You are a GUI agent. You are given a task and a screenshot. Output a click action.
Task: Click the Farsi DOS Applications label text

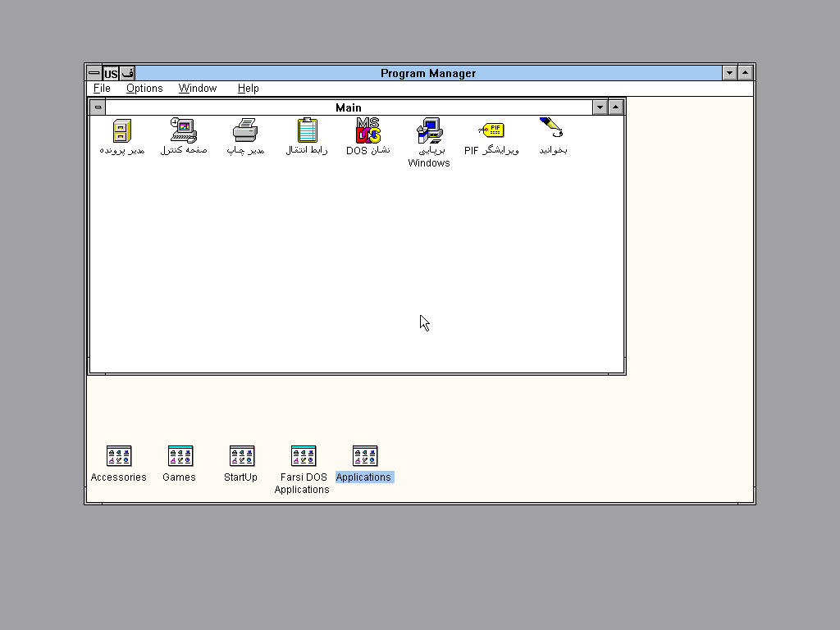tap(302, 483)
